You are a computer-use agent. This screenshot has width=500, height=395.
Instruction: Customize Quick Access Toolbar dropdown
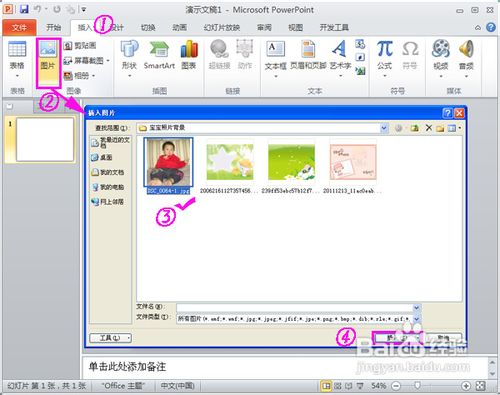pyautogui.click(x=84, y=9)
